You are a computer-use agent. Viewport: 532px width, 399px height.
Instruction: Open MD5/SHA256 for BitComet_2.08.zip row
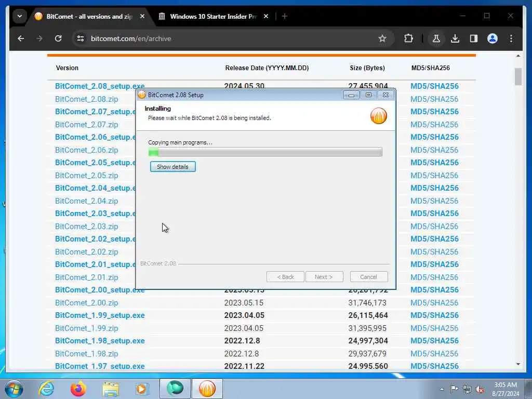click(x=435, y=99)
